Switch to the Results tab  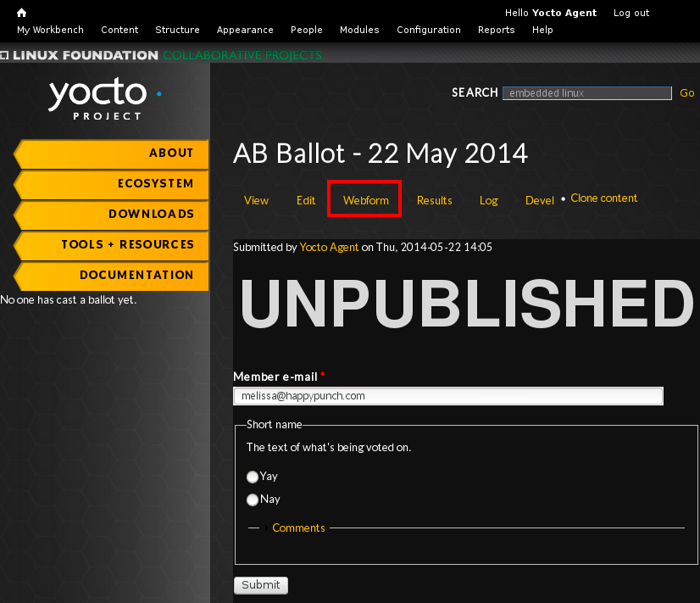pos(434,200)
